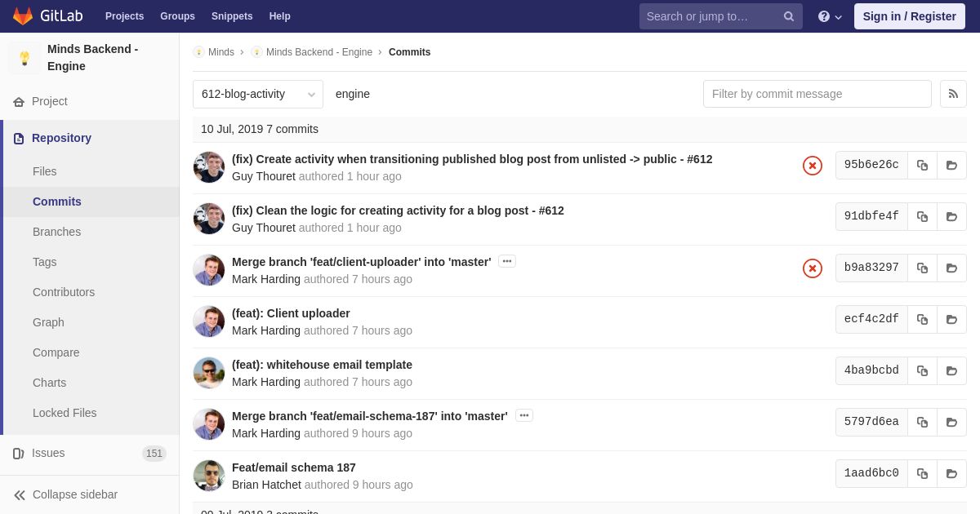
Task: Copy commit SHA 91dbfe4f
Action: pyautogui.click(x=922, y=216)
